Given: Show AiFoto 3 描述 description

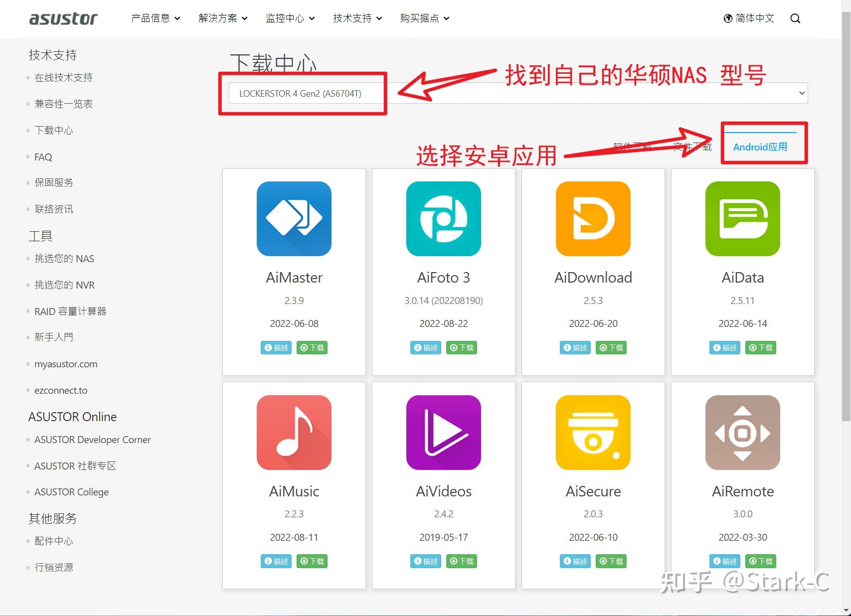Looking at the screenshot, I should (426, 347).
